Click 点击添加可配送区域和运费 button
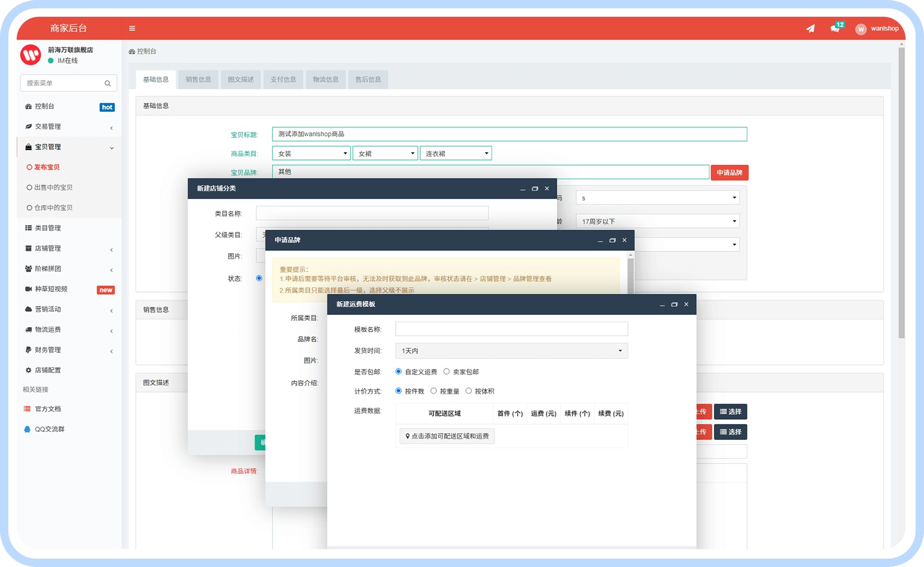Image resolution: width=924 pixels, height=567 pixels. point(447,436)
